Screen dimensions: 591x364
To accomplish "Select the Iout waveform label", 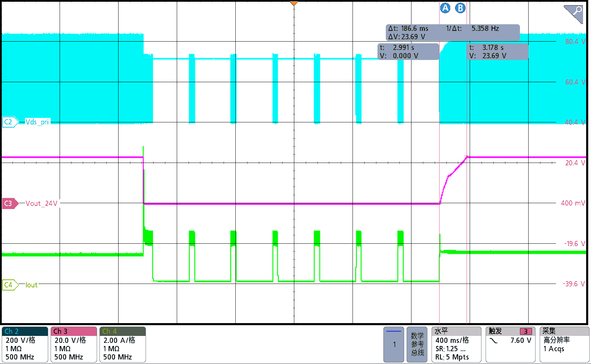I will [32, 285].
